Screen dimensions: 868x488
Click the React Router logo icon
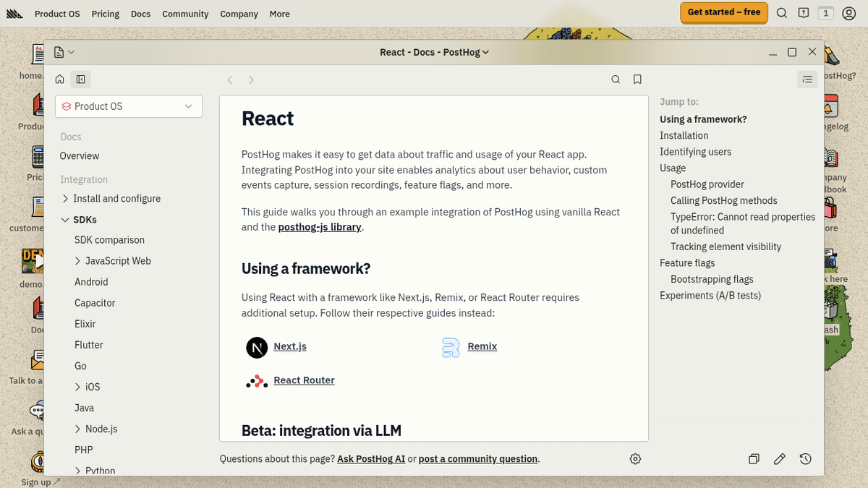pyautogui.click(x=257, y=381)
